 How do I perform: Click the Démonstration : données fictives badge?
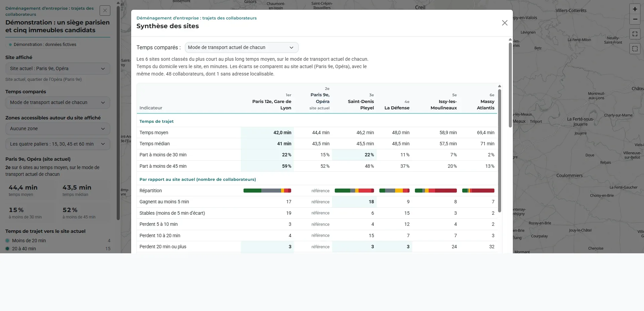(43, 44)
